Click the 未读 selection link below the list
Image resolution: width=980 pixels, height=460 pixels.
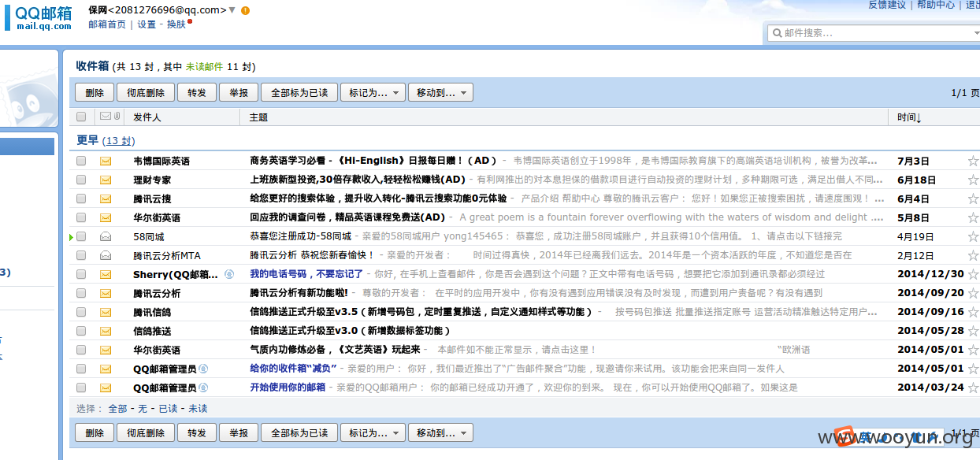tap(198, 409)
